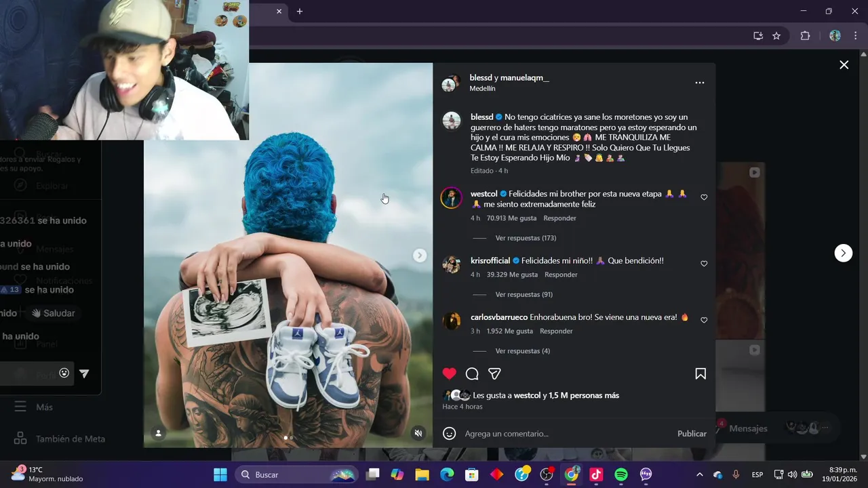
Task: Open the blessd username in post header
Action: click(x=480, y=78)
